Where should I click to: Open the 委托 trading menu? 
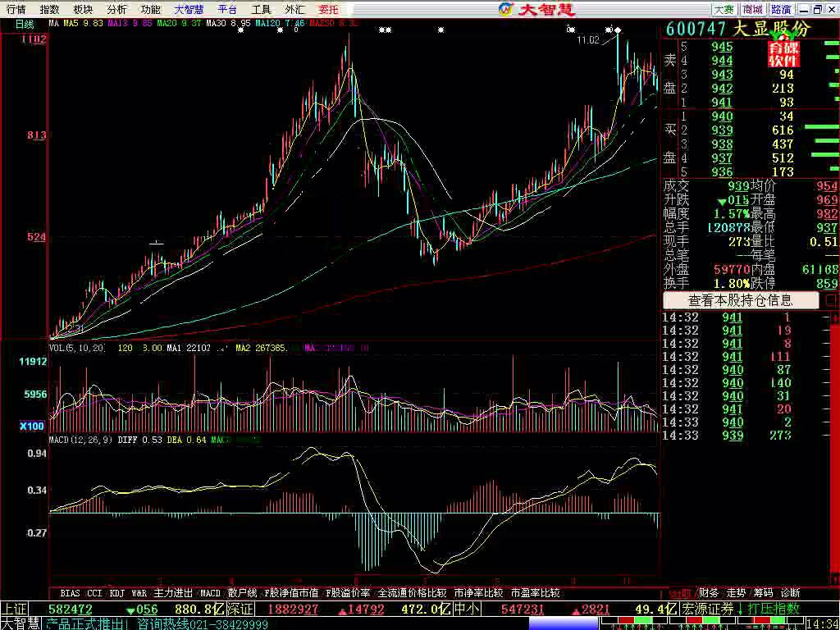(x=328, y=10)
